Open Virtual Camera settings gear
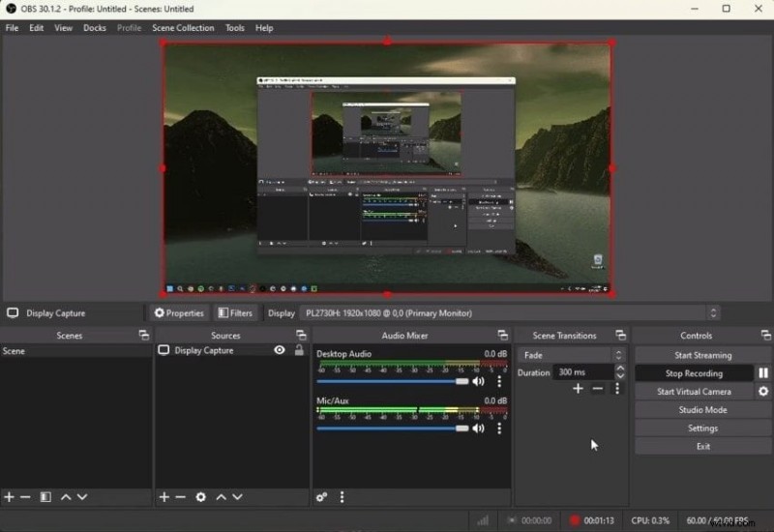Screen dimensions: 774x532 coord(763,392)
